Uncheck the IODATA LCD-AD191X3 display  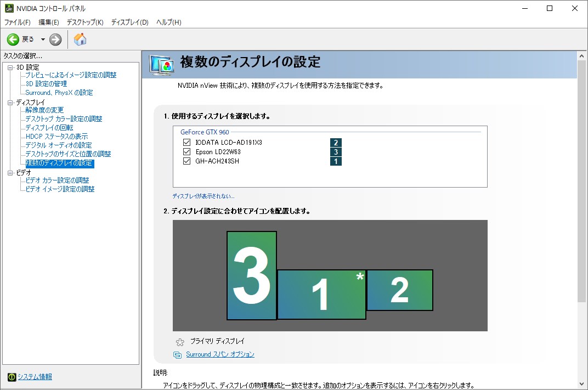coord(186,143)
